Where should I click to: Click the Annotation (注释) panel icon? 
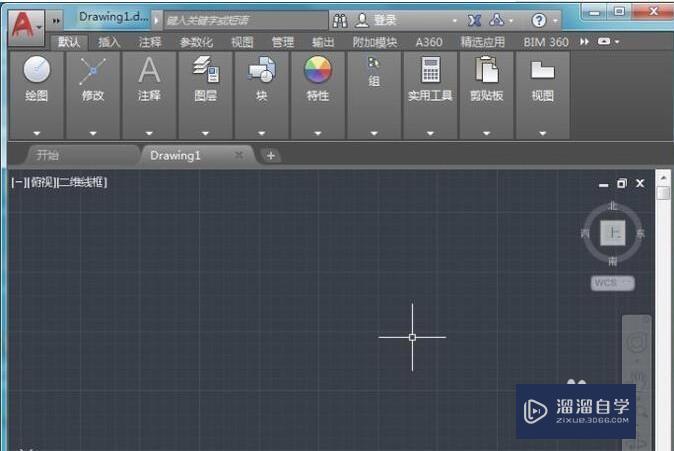click(149, 70)
